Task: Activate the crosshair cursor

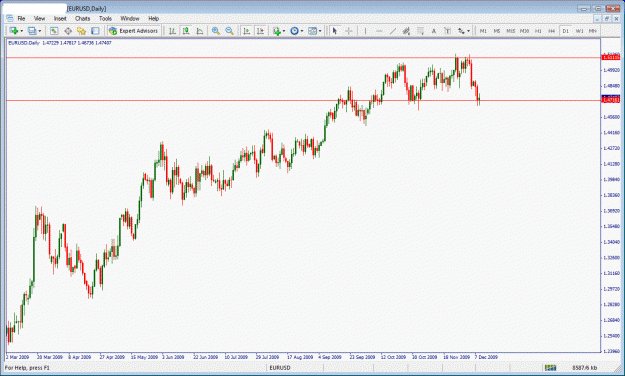Action: [x=349, y=31]
